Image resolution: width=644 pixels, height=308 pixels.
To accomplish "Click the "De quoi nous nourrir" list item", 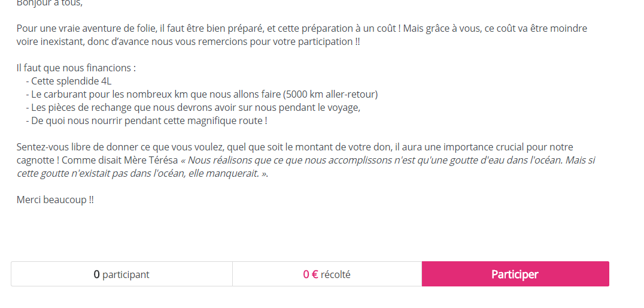I will click(146, 121).
